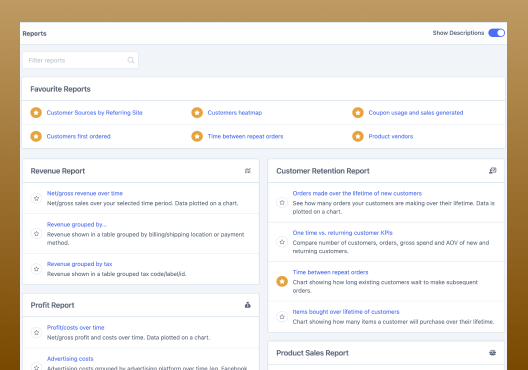Remove star from Time between repeat orders row
Image resolution: width=528 pixels, height=370 pixels.
point(282,281)
